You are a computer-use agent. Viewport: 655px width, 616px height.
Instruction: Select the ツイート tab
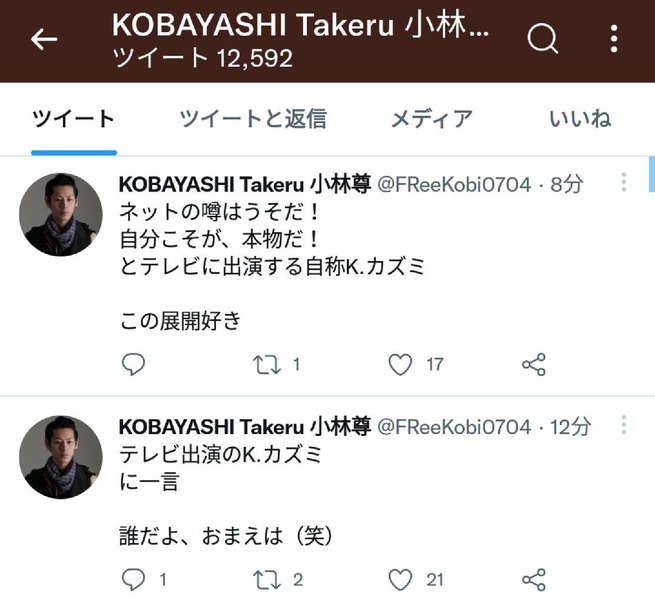(73, 119)
